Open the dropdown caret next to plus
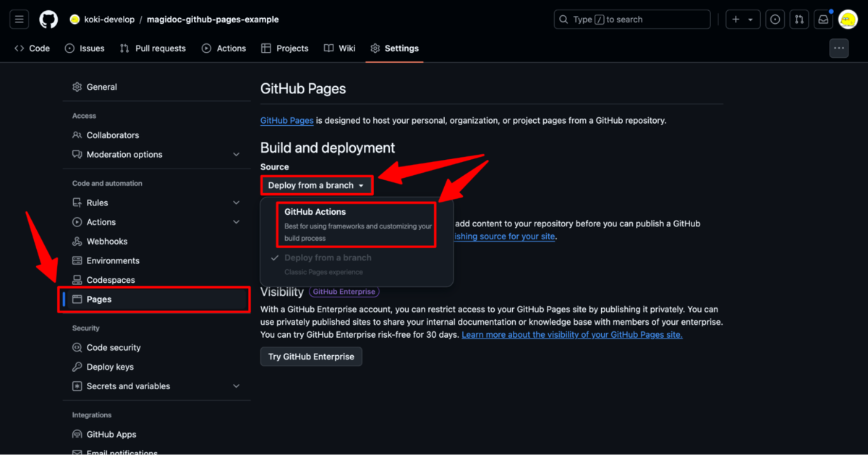868x455 pixels. [x=750, y=20]
